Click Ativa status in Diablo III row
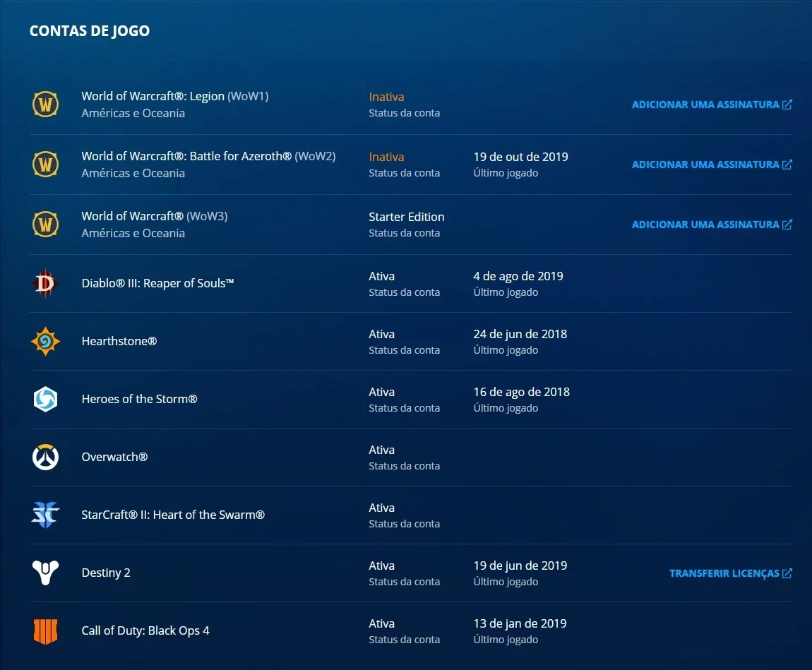This screenshot has width=812, height=670. (x=382, y=277)
